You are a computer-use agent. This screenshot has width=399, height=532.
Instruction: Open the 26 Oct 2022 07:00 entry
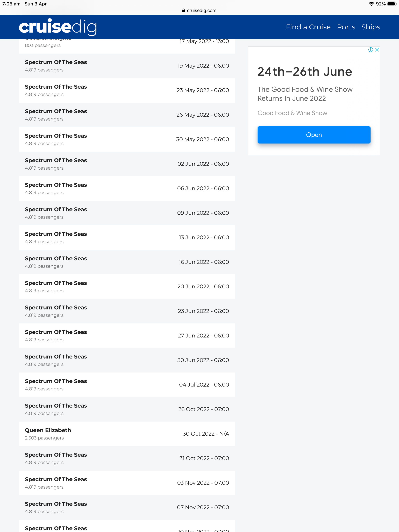coord(127,409)
